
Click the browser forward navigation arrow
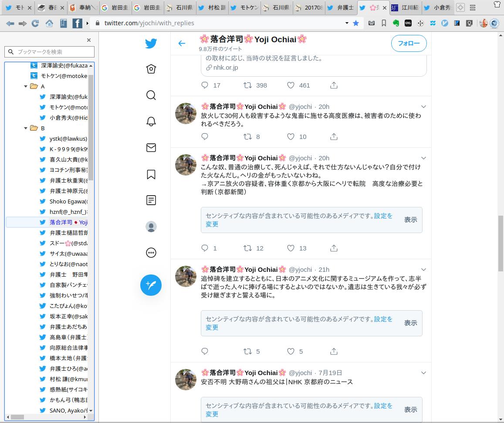click(x=23, y=24)
